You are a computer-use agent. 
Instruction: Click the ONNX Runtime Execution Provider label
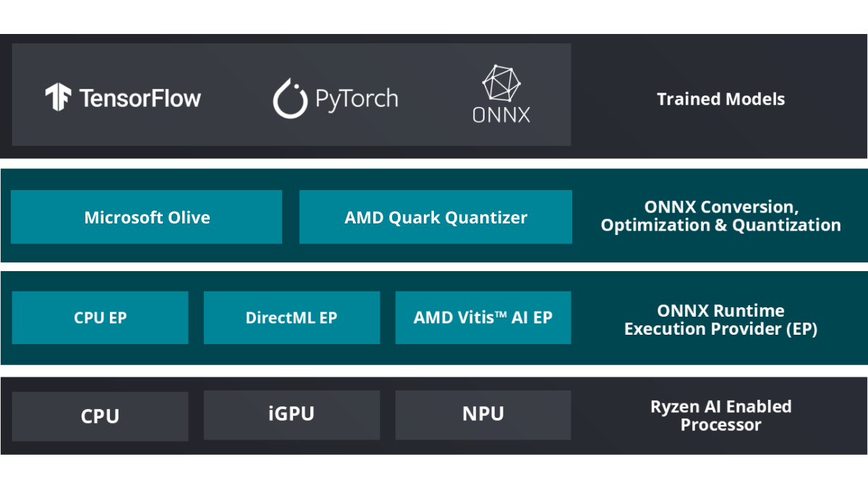[720, 320]
